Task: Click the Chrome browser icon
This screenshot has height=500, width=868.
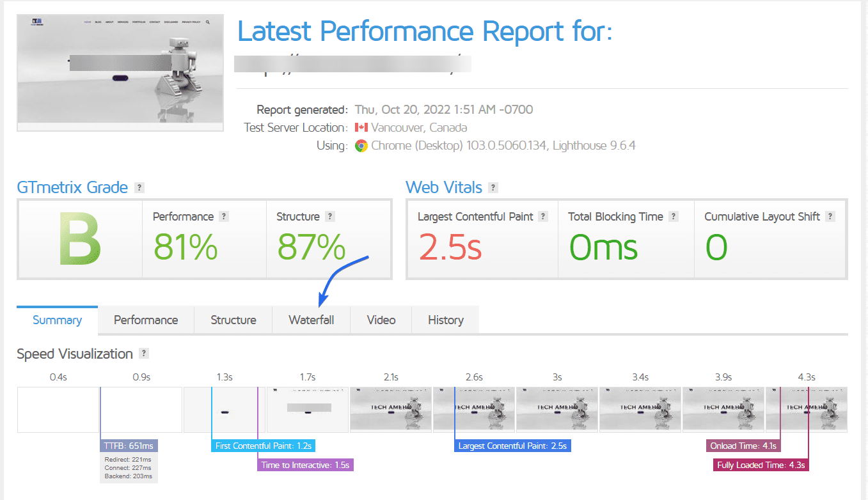Action: point(361,146)
